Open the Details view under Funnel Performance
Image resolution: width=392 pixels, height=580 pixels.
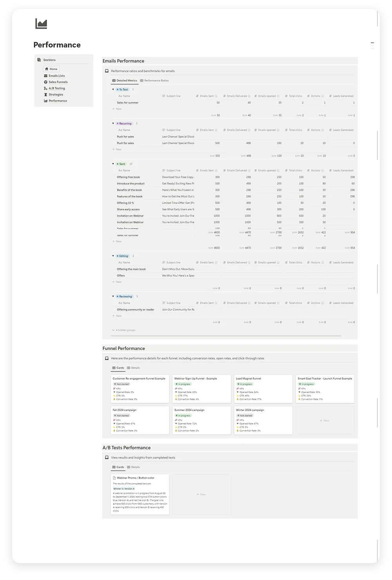(134, 368)
